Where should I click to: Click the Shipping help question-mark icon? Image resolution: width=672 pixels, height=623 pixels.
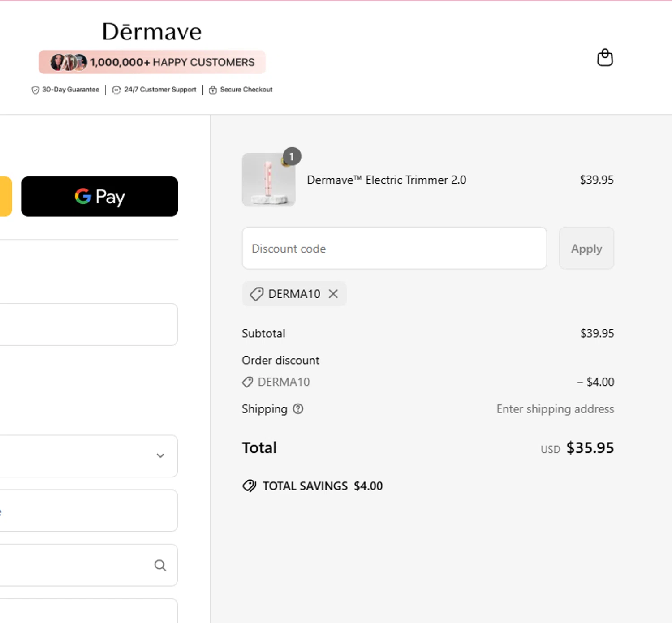point(298,408)
